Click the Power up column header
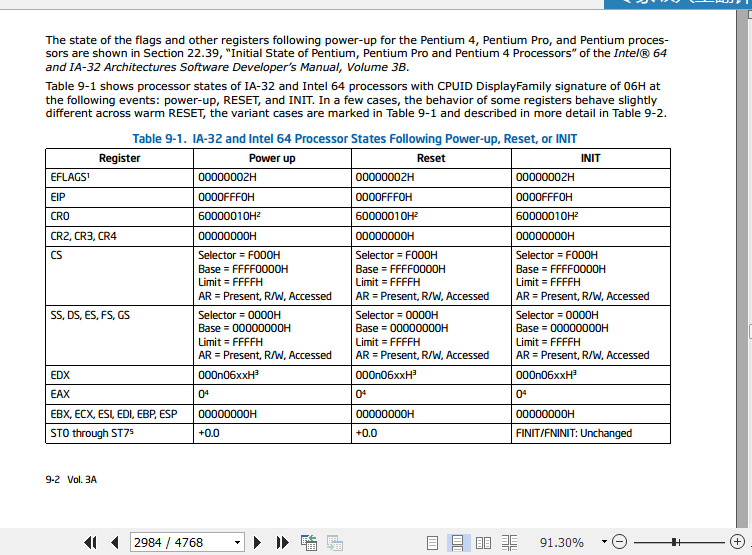 point(272,158)
